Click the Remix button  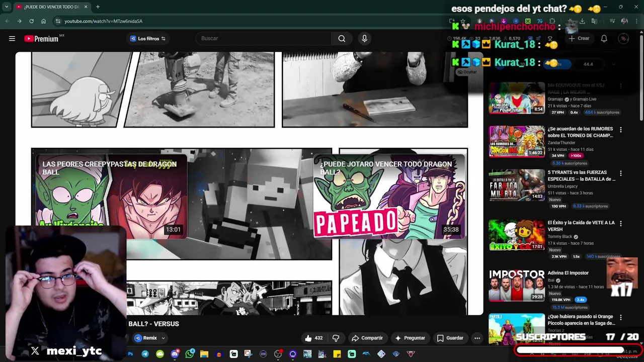click(145, 338)
